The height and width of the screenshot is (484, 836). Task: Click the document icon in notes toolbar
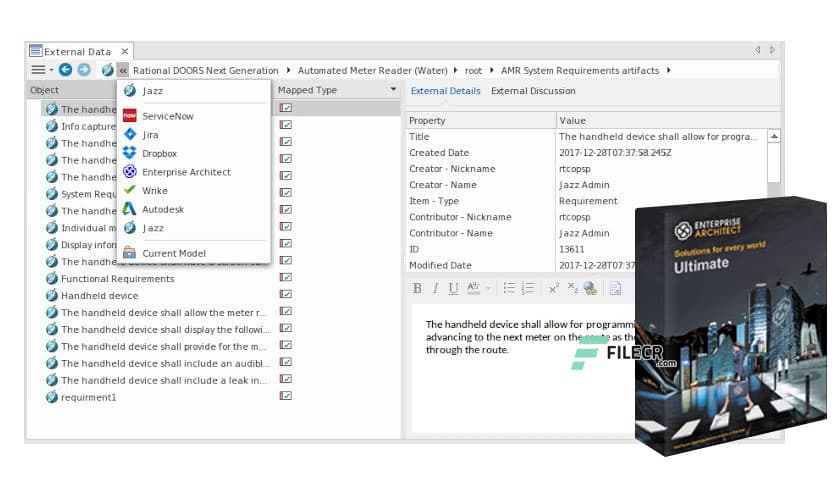click(615, 288)
